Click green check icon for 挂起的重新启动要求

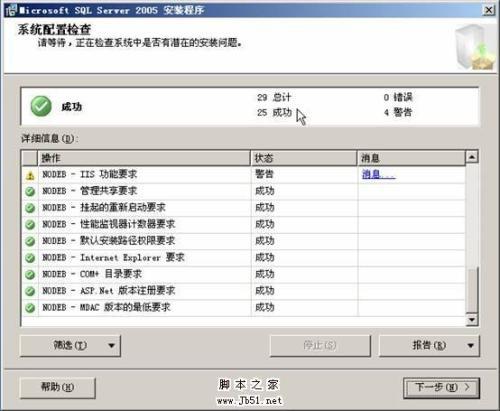pyautogui.click(x=30, y=208)
